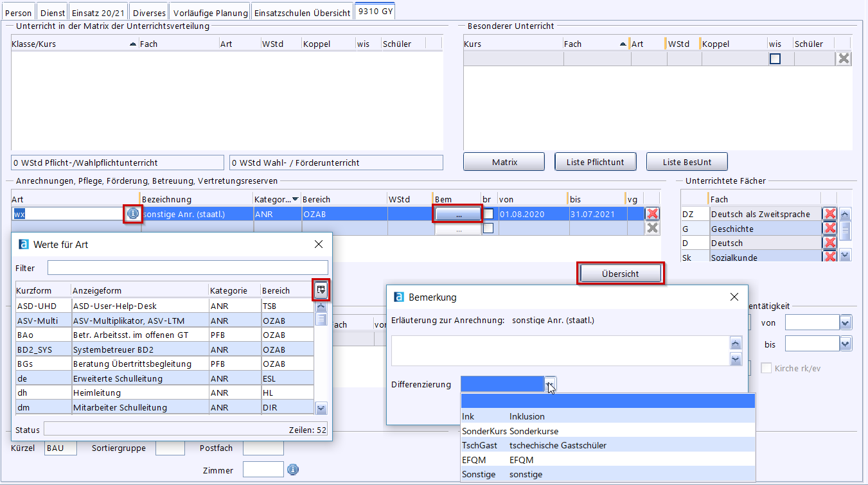This screenshot has height=485, width=868.
Task: Open the Diverses tab
Action: (149, 13)
